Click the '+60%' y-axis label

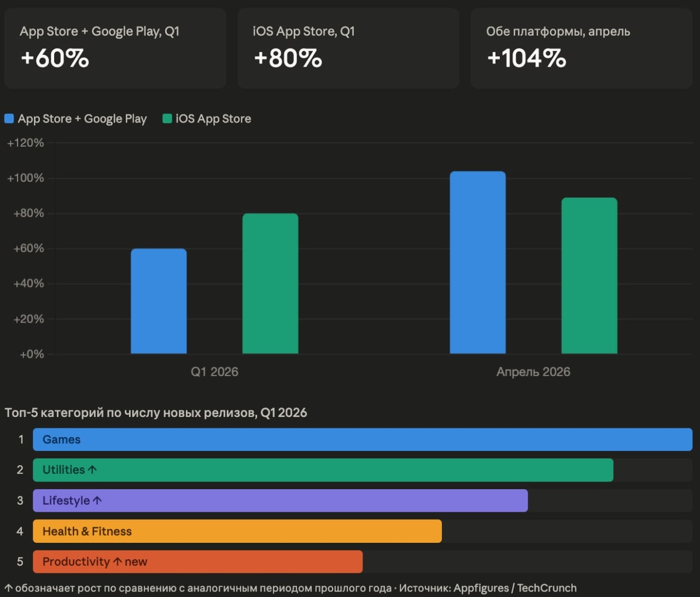point(28,249)
